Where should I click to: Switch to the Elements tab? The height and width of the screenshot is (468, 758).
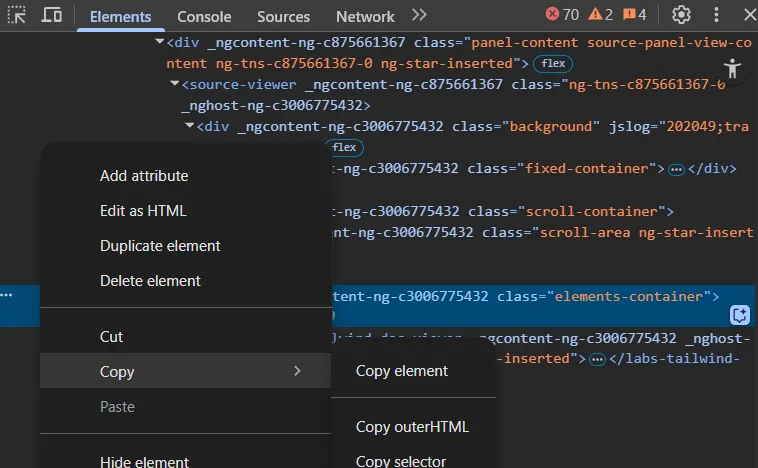[120, 17]
